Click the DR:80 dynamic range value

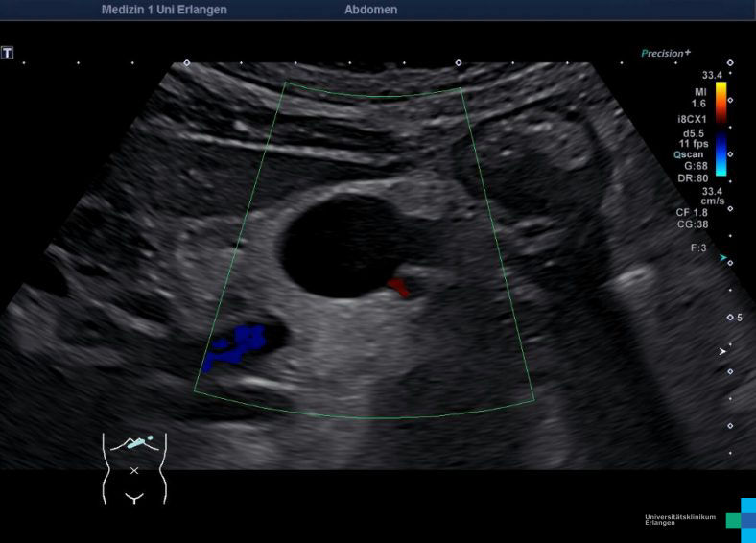coord(695,177)
